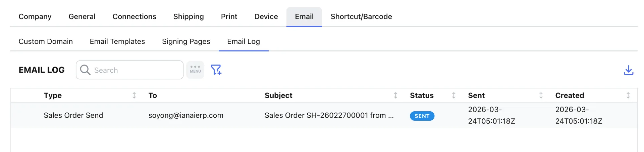644x152 pixels.
Task: Select the Sales Order Send row
Action: (73, 115)
